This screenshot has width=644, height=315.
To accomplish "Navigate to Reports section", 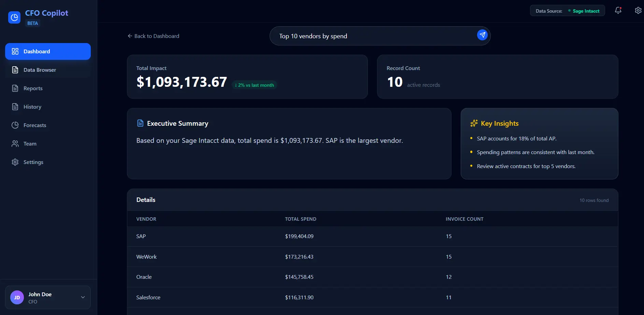I will click(33, 88).
